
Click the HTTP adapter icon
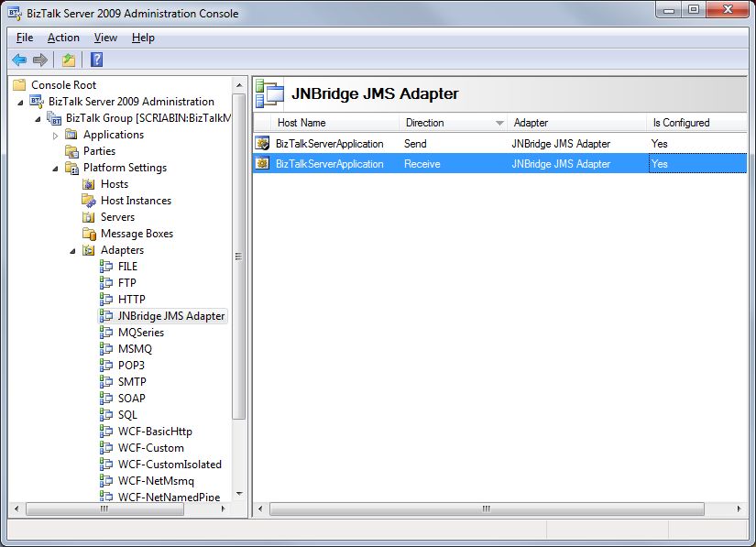[106, 300]
